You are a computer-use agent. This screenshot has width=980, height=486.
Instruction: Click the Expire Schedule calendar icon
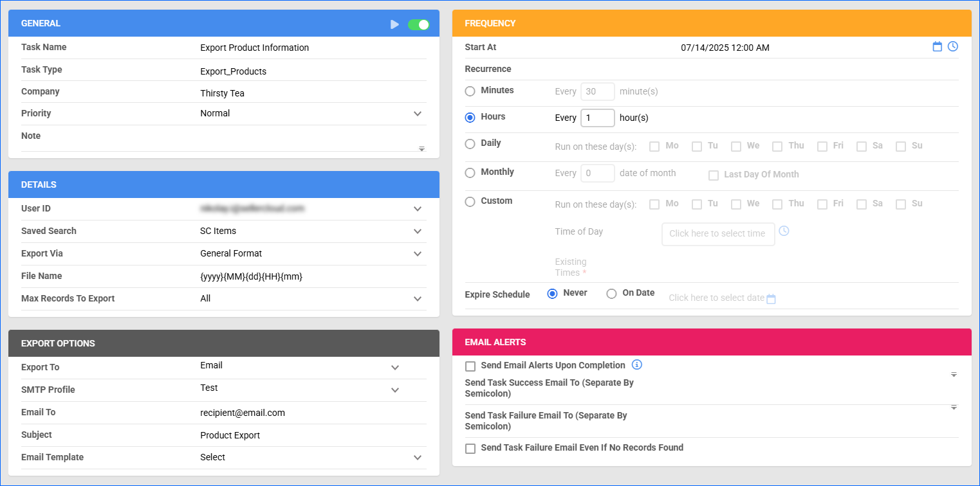(x=772, y=299)
